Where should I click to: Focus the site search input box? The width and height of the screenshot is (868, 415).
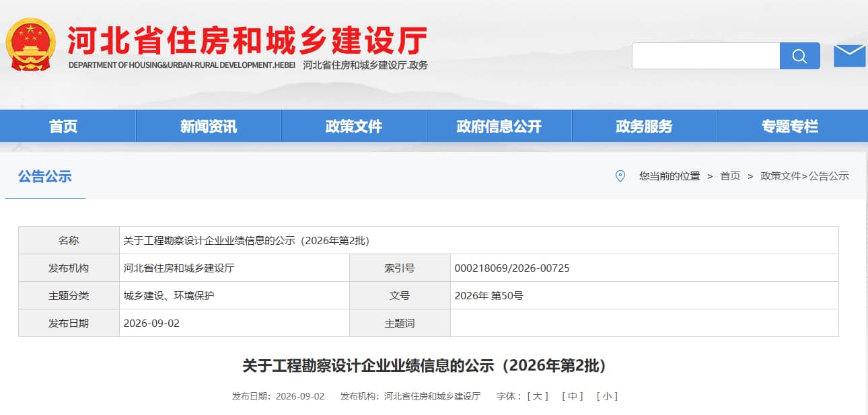coord(706,56)
